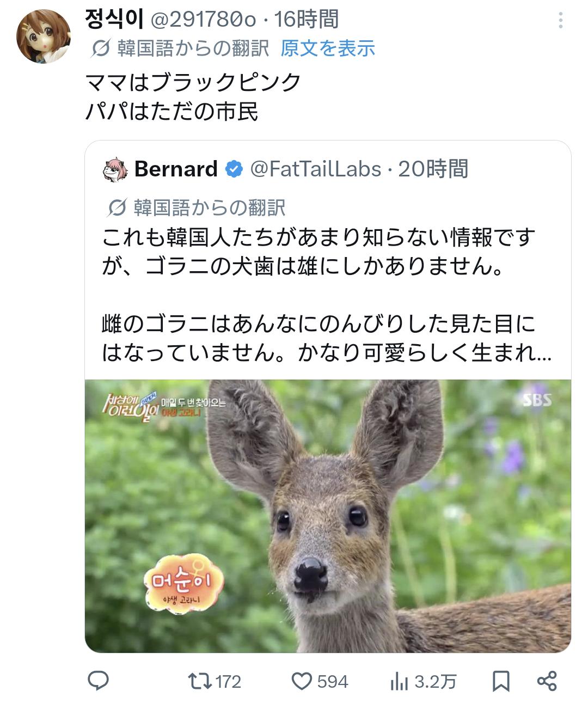Open the three-dot more options menu
The image size is (588, 703).
coord(560,21)
